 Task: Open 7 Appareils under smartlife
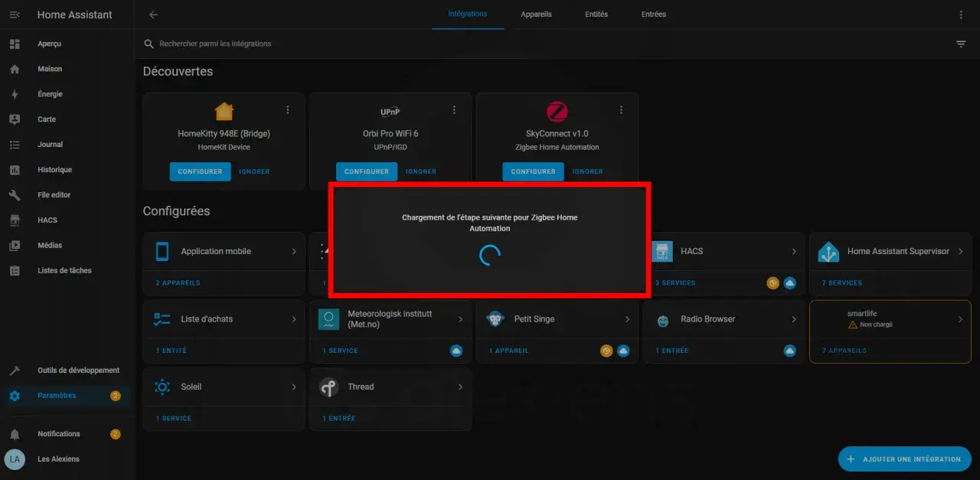(844, 351)
